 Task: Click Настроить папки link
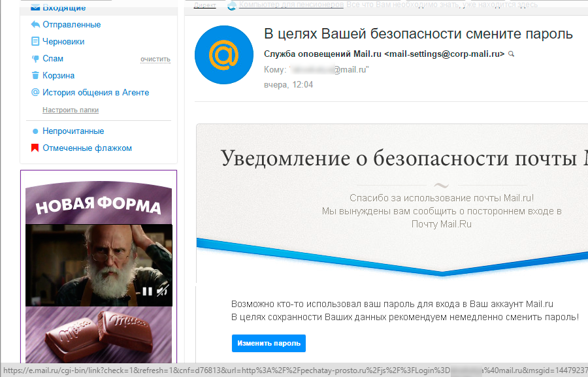(x=71, y=110)
